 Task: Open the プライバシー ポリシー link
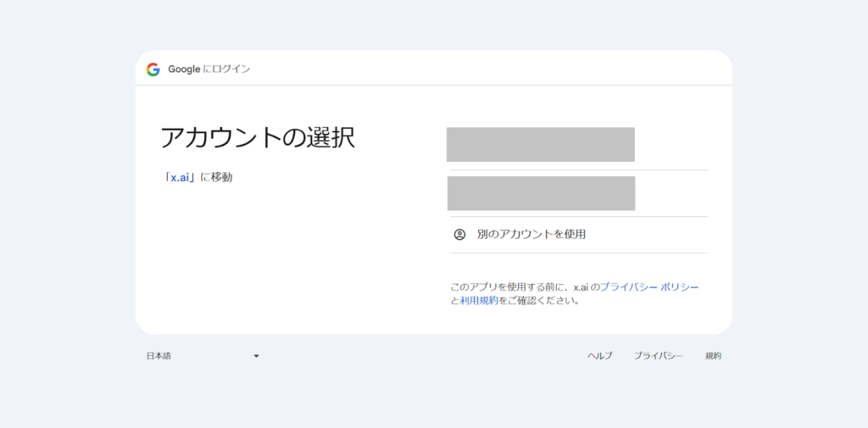pos(649,286)
